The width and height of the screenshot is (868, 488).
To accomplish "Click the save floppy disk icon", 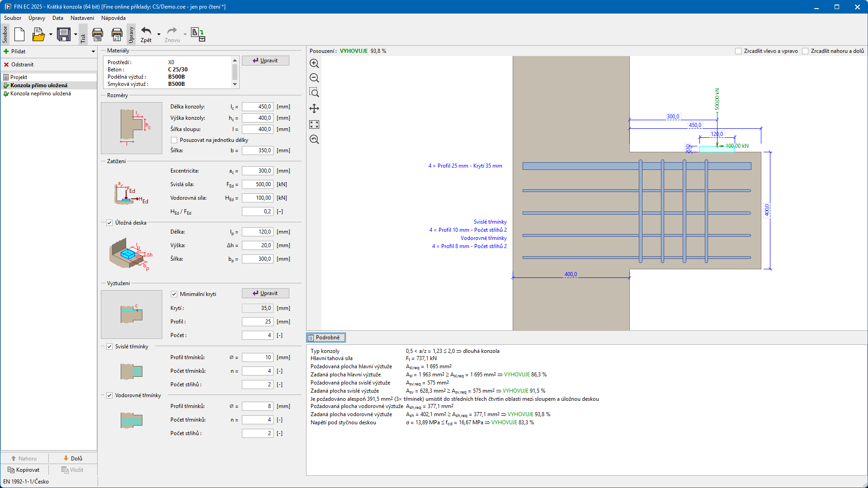I will (x=64, y=34).
